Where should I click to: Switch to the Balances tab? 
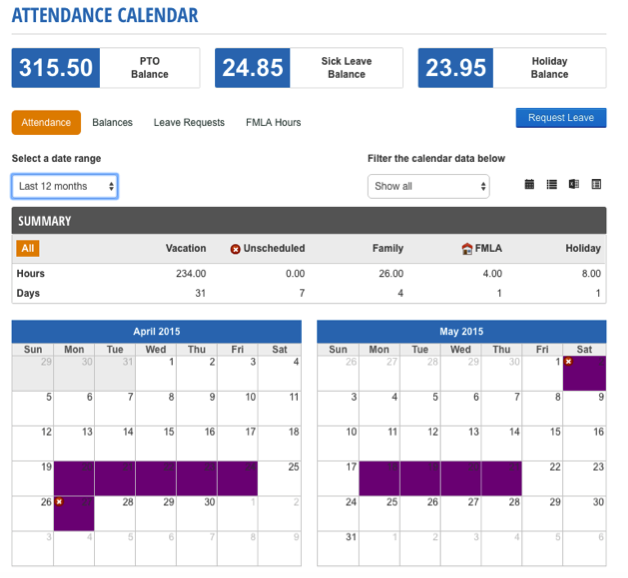(112, 122)
